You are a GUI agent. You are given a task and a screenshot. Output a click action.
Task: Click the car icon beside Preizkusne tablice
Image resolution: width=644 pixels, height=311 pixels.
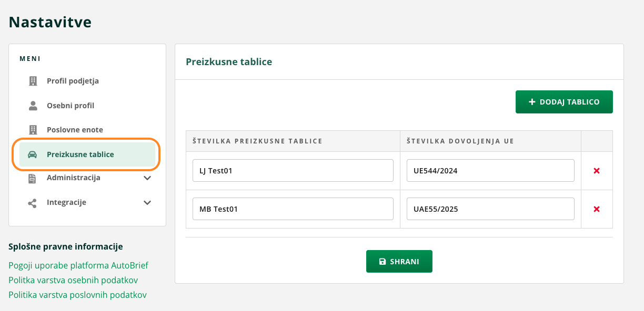[33, 154]
